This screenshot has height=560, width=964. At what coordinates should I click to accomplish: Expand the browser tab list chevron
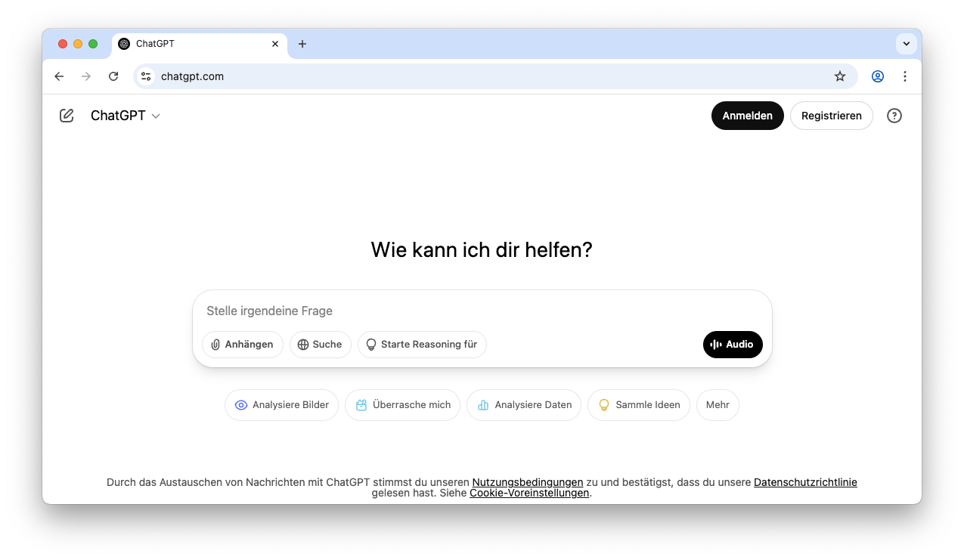pos(906,44)
